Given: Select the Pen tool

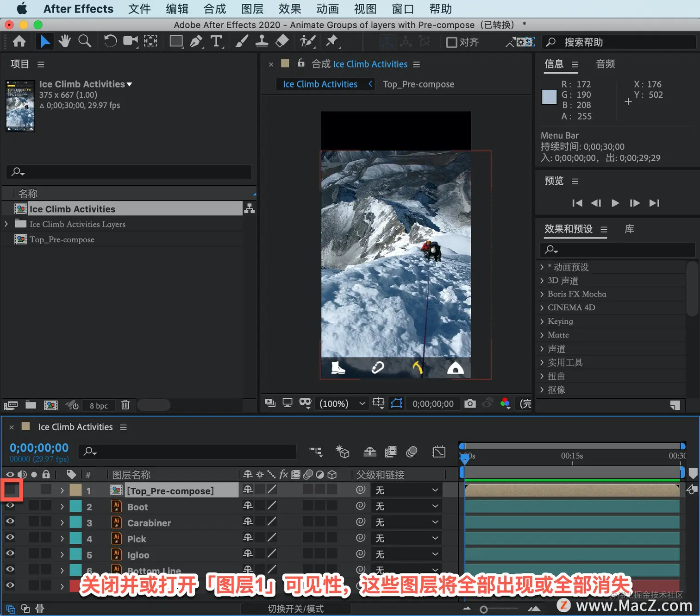Looking at the screenshot, I should [x=196, y=42].
